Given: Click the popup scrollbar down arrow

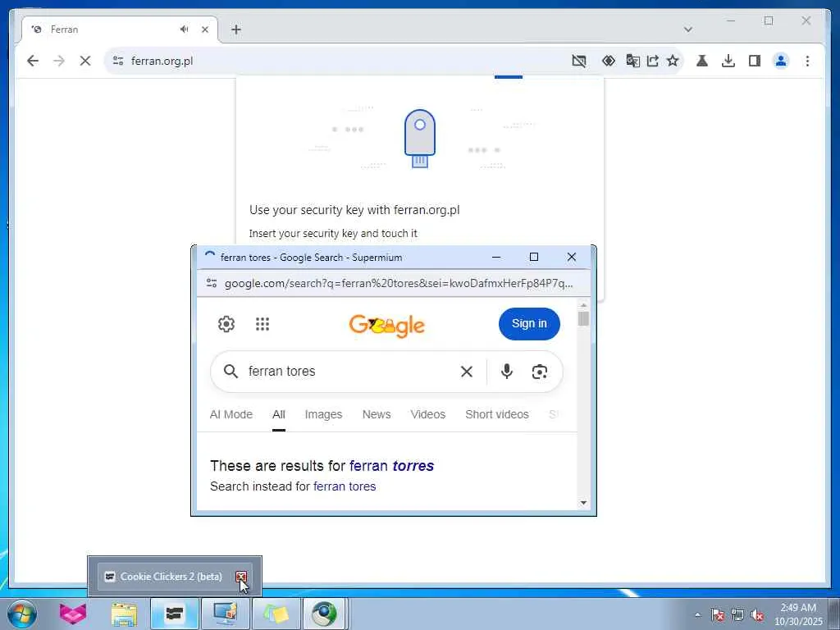Looking at the screenshot, I should tap(583, 503).
